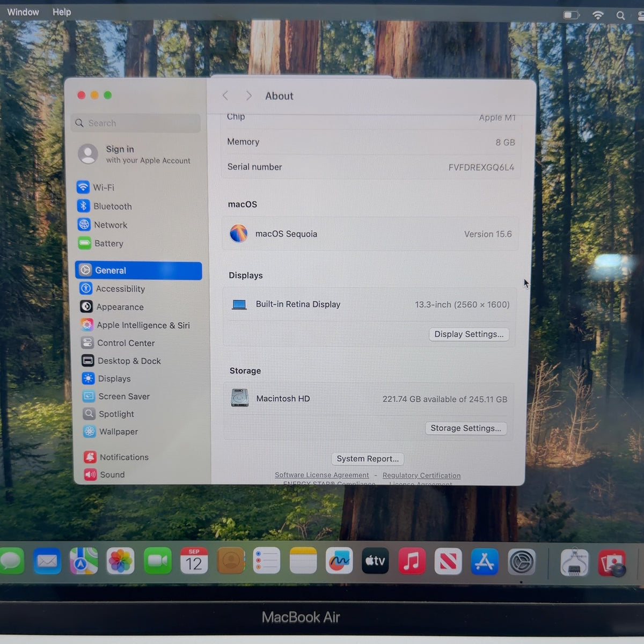Open System Information app in the Dock
The image size is (644, 644).
(x=574, y=562)
